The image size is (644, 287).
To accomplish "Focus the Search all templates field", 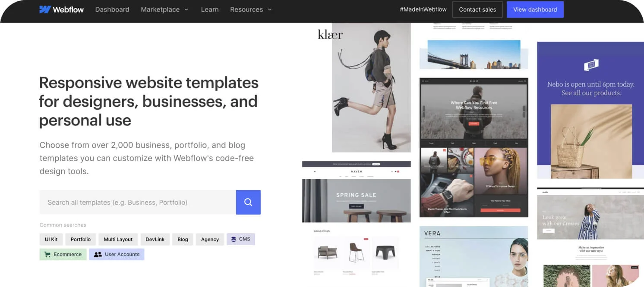I will coord(138,202).
